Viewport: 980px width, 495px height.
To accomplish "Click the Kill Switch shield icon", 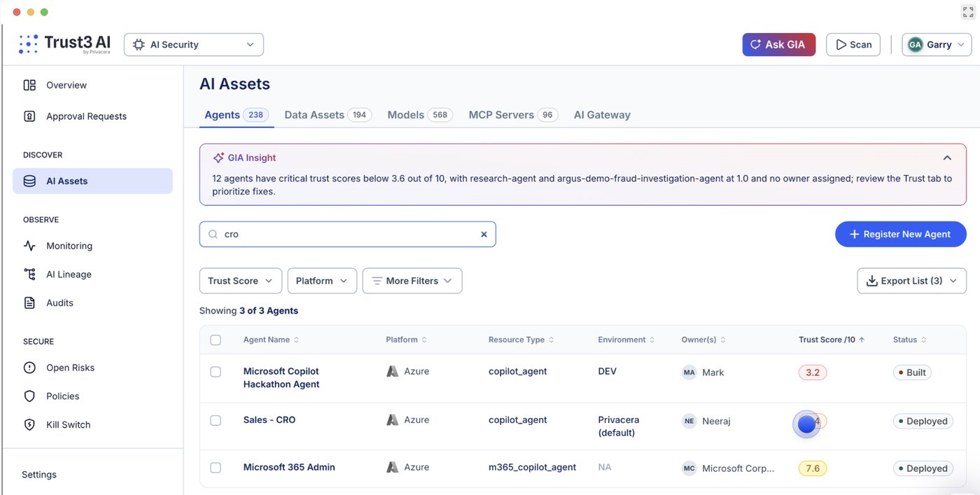I will pos(29,425).
